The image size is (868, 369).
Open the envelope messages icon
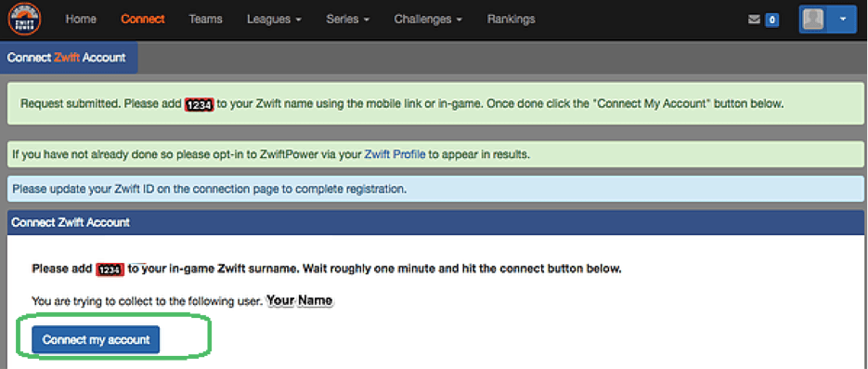pos(754,20)
